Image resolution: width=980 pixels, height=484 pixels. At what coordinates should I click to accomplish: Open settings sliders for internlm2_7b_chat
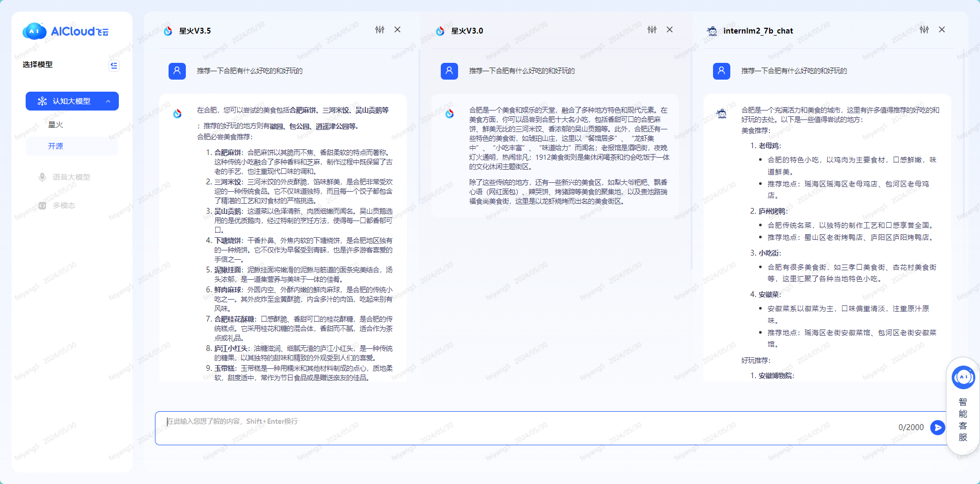[924, 30]
